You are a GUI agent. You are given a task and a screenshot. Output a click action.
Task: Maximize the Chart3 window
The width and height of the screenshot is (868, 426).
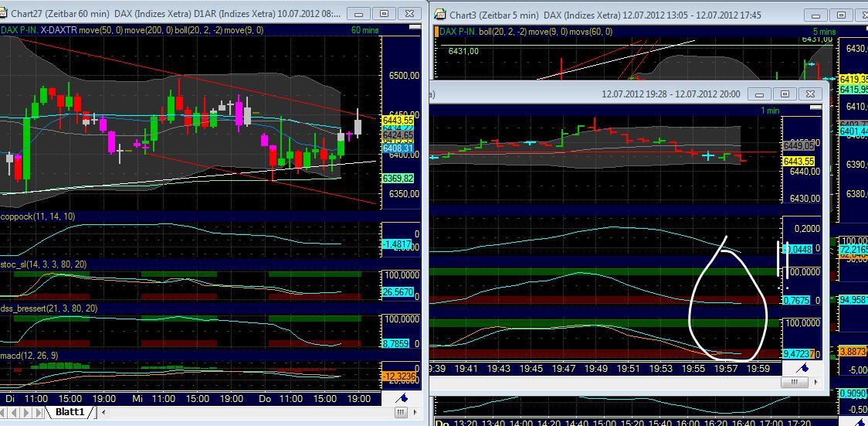(x=842, y=15)
